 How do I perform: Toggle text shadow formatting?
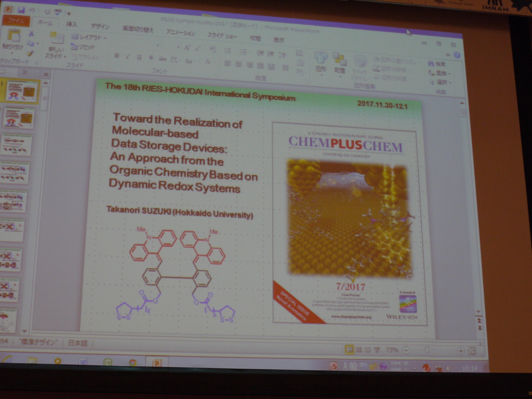coord(151,58)
